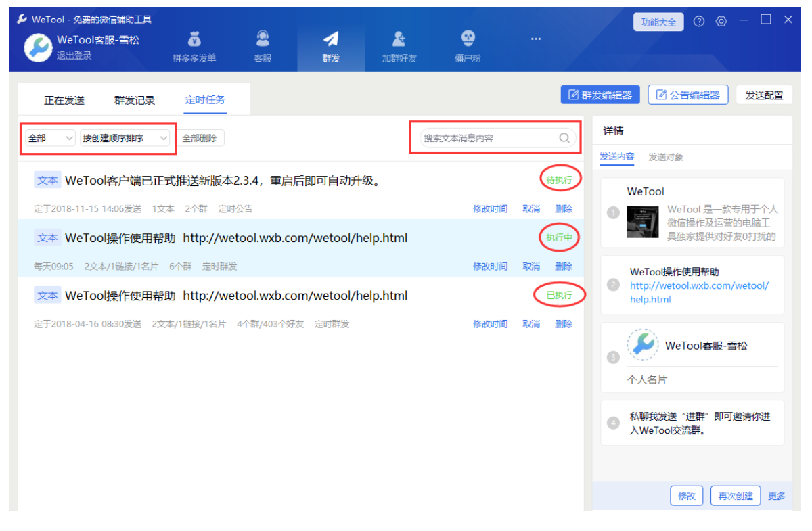
Task: Click the 修改 button in details panel
Action: click(687, 496)
